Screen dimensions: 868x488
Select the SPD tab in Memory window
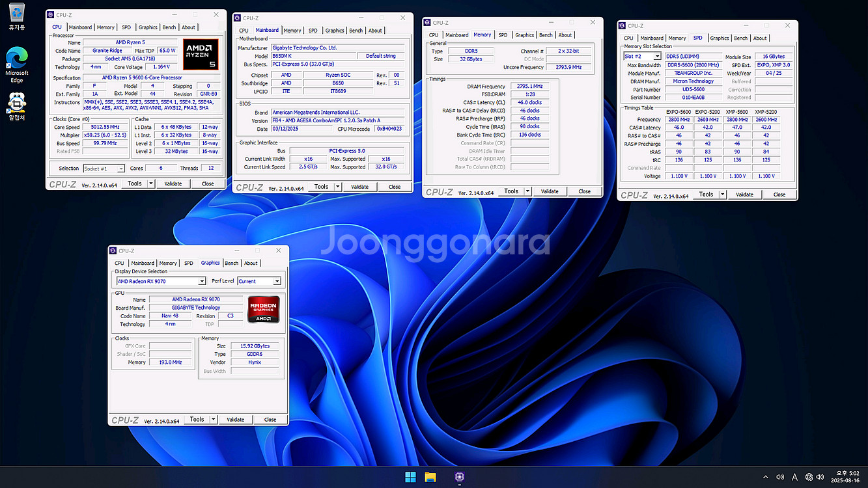[503, 35]
